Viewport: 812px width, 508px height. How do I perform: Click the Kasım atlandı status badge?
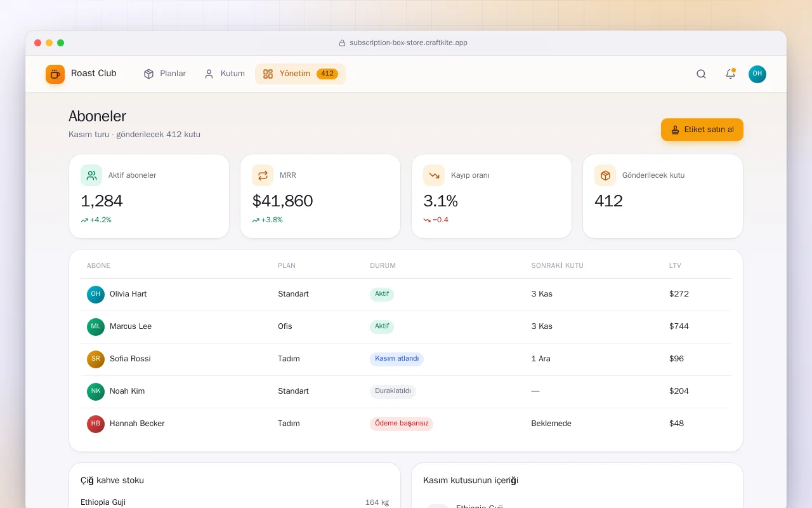tap(396, 359)
